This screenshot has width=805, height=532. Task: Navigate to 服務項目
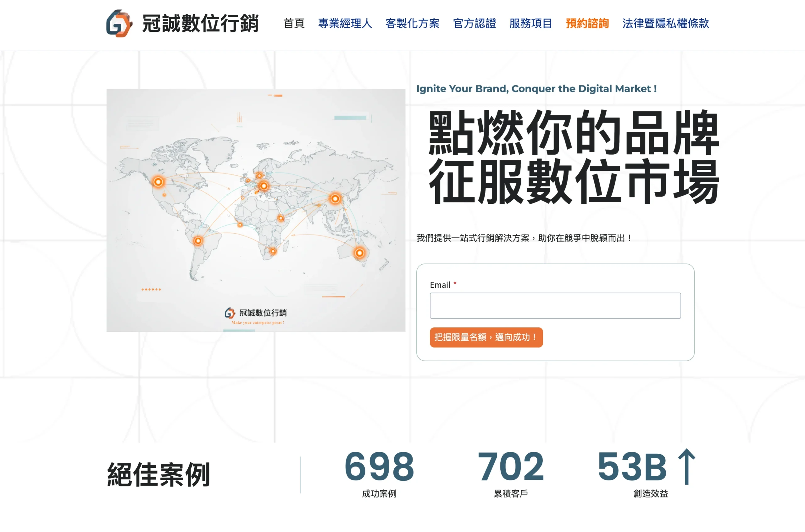pos(530,23)
